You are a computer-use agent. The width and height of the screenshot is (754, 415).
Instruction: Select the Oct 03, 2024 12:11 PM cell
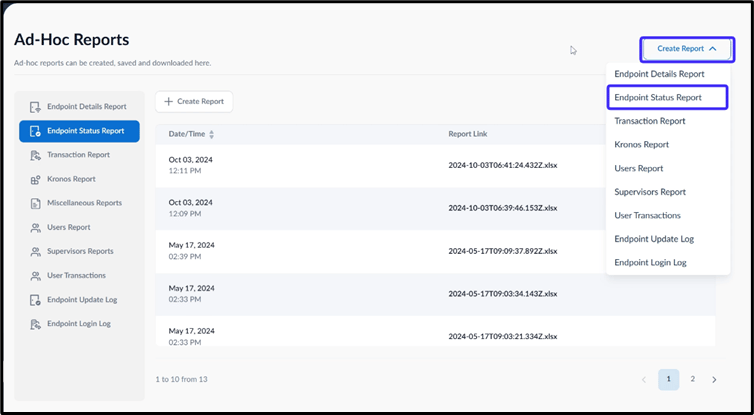[190, 165]
